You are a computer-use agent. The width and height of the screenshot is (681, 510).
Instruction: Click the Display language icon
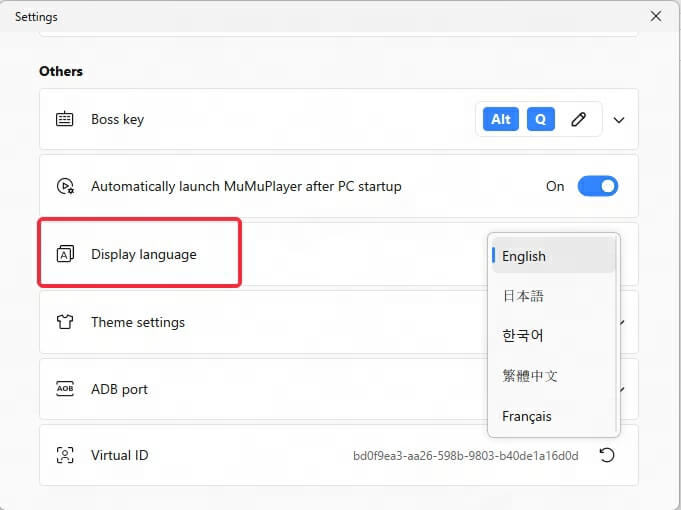coord(65,254)
